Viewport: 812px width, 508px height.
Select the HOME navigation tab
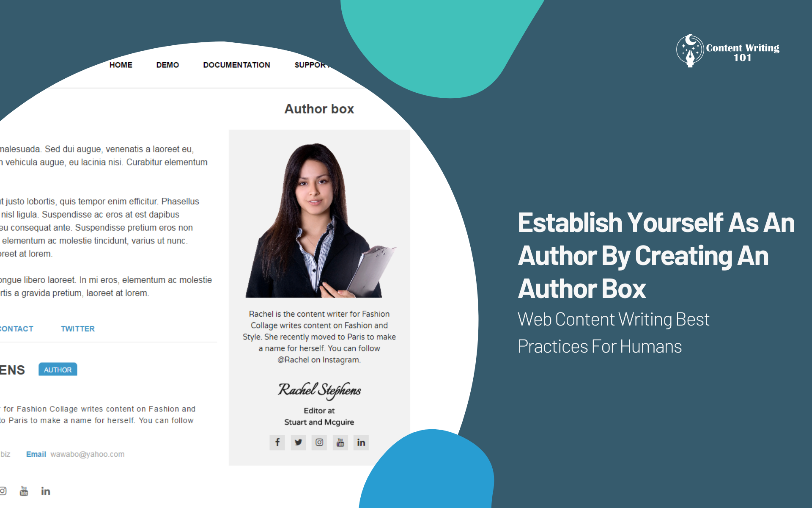click(x=121, y=65)
